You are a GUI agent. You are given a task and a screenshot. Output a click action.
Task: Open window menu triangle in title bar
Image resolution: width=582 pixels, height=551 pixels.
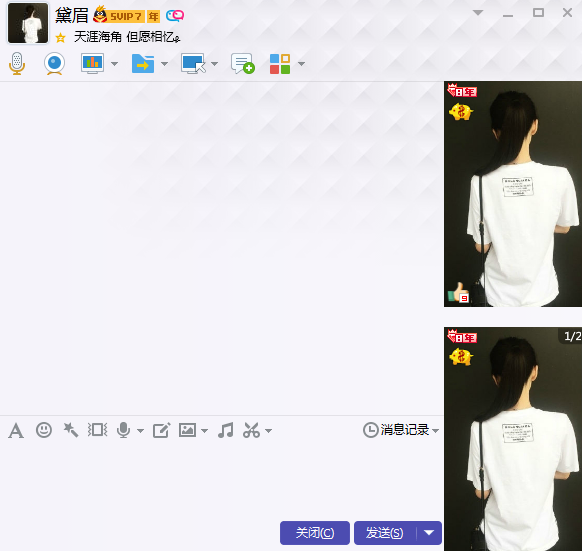478,13
